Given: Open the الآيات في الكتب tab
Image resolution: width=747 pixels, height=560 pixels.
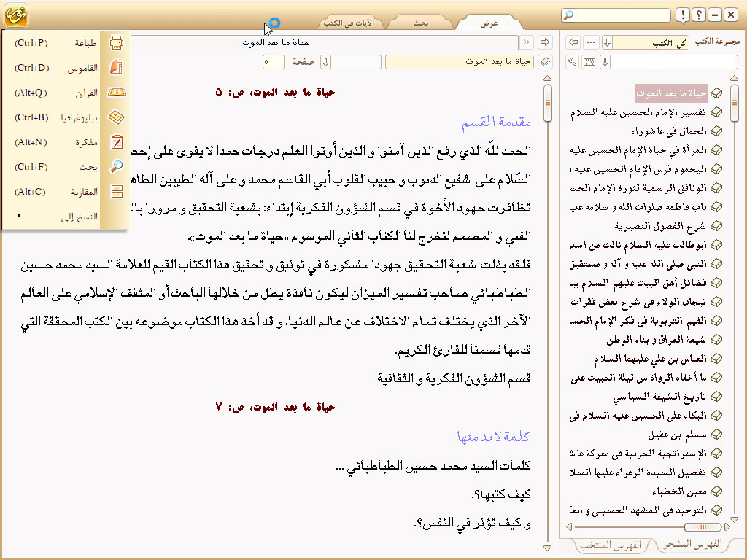Looking at the screenshot, I should (349, 23).
